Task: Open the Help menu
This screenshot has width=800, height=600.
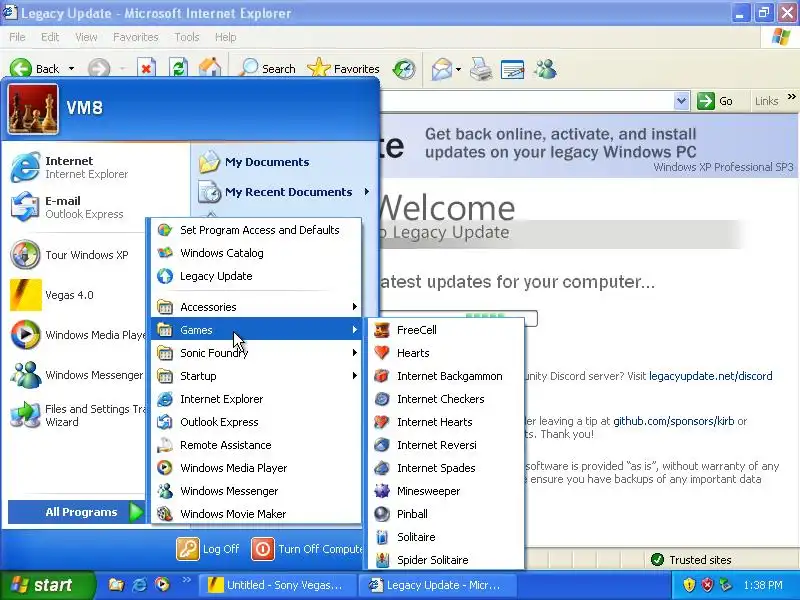Action: (225, 37)
